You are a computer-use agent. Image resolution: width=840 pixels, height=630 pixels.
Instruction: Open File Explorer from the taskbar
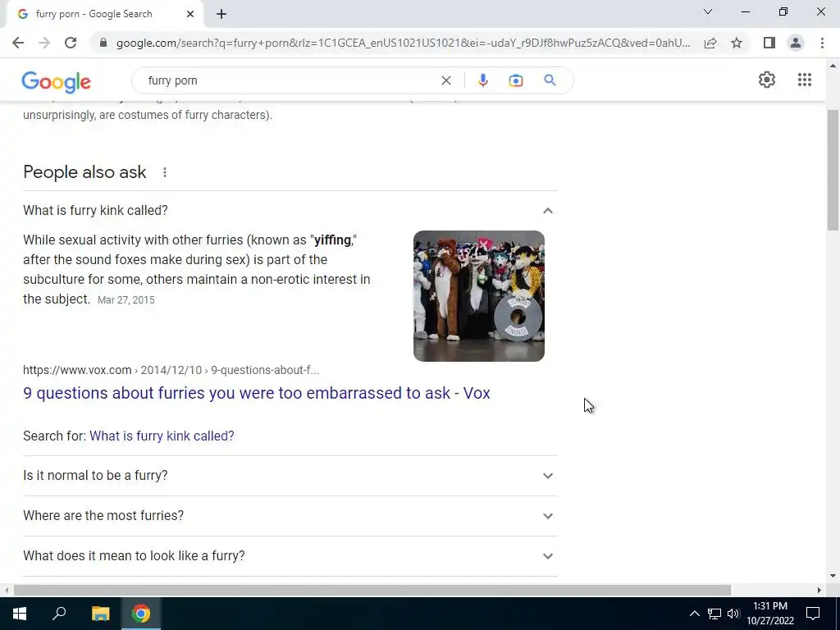pos(100,614)
